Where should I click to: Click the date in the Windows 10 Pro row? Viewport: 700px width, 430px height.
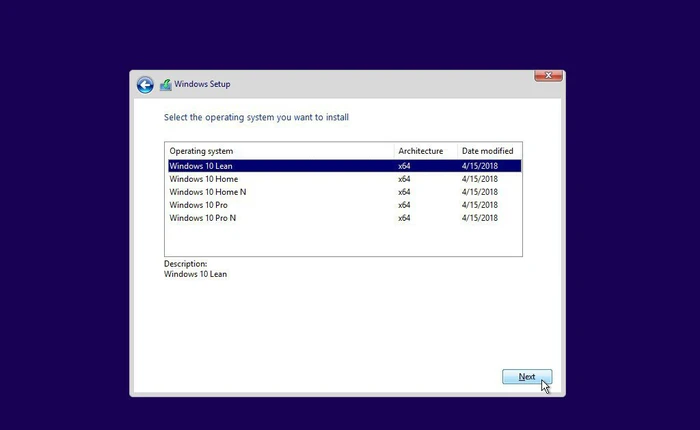tap(479, 205)
